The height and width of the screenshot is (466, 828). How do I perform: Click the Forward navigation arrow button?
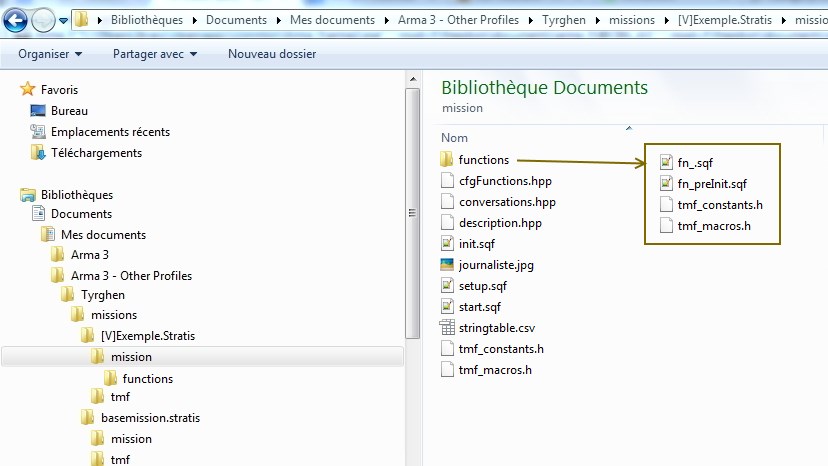pos(43,19)
